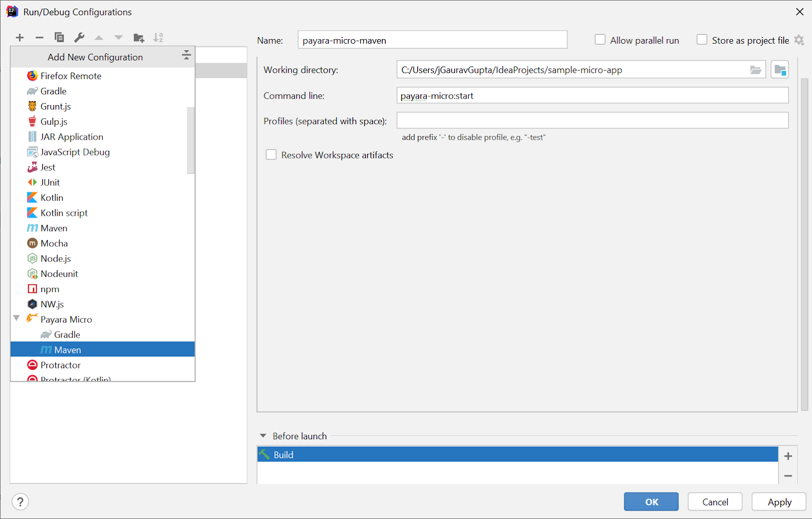Viewport: 812px width, 519px height.
Task: Add a before launch task with plus
Action: (788, 456)
